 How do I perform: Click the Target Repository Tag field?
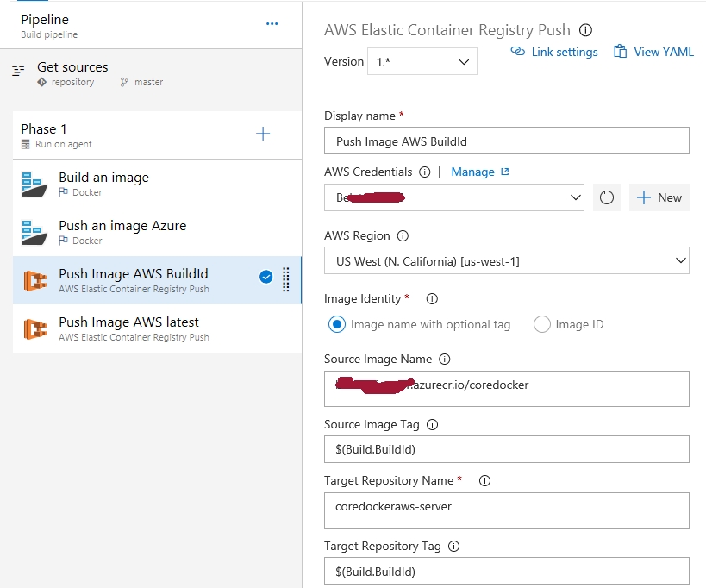[507, 571]
